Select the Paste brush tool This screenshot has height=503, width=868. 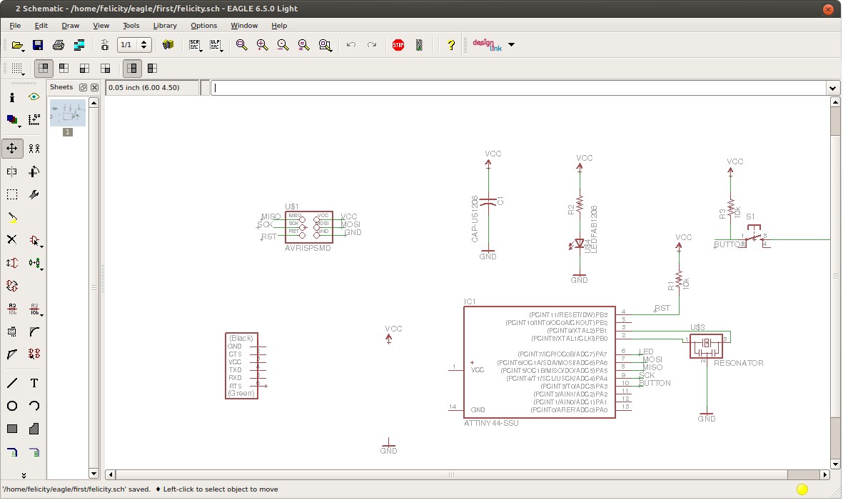pos(12,217)
